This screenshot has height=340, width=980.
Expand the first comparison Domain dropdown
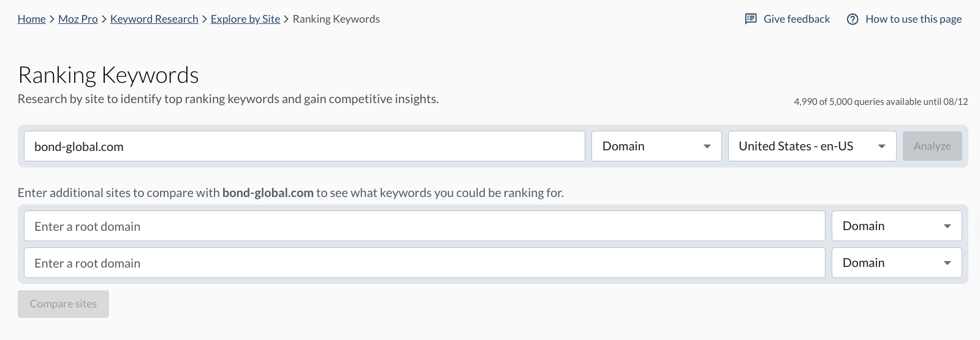tap(896, 226)
